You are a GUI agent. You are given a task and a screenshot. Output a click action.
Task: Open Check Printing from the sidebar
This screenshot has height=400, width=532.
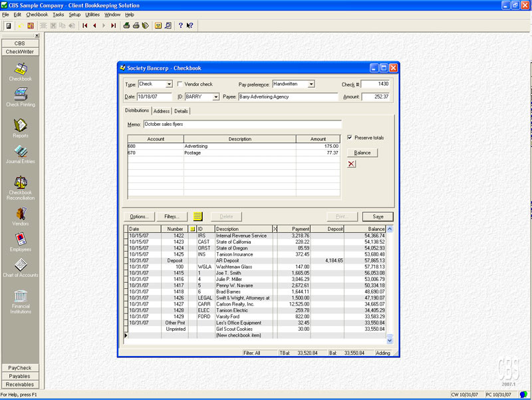tap(20, 95)
